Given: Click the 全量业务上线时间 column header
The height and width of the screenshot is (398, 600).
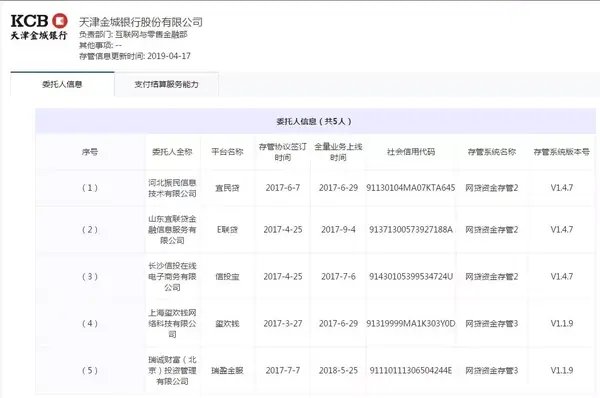Looking at the screenshot, I should pos(338,152).
